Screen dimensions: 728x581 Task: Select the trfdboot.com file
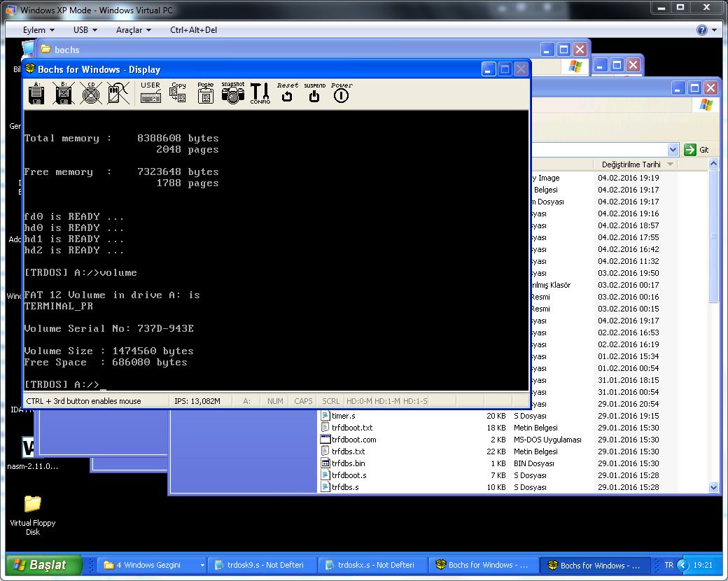pos(353,440)
